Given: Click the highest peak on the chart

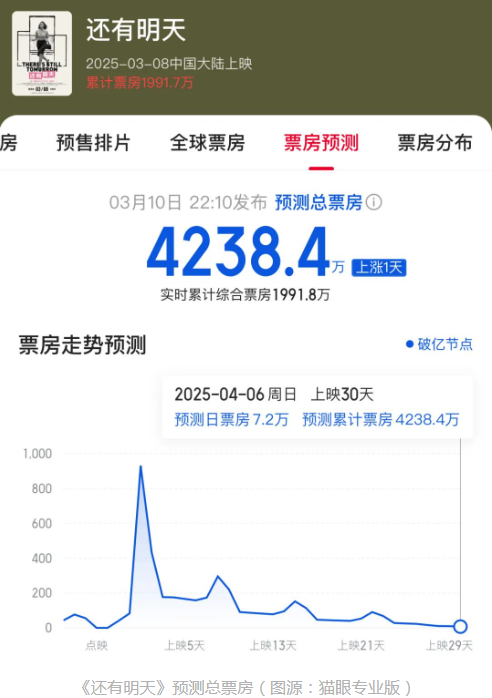Looking at the screenshot, I should tap(141, 467).
